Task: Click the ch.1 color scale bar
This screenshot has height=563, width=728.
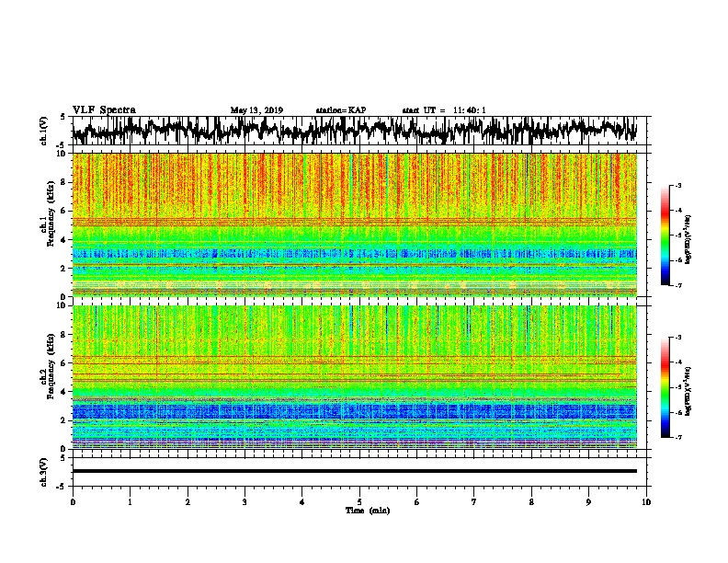Action: pyautogui.click(x=665, y=236)
